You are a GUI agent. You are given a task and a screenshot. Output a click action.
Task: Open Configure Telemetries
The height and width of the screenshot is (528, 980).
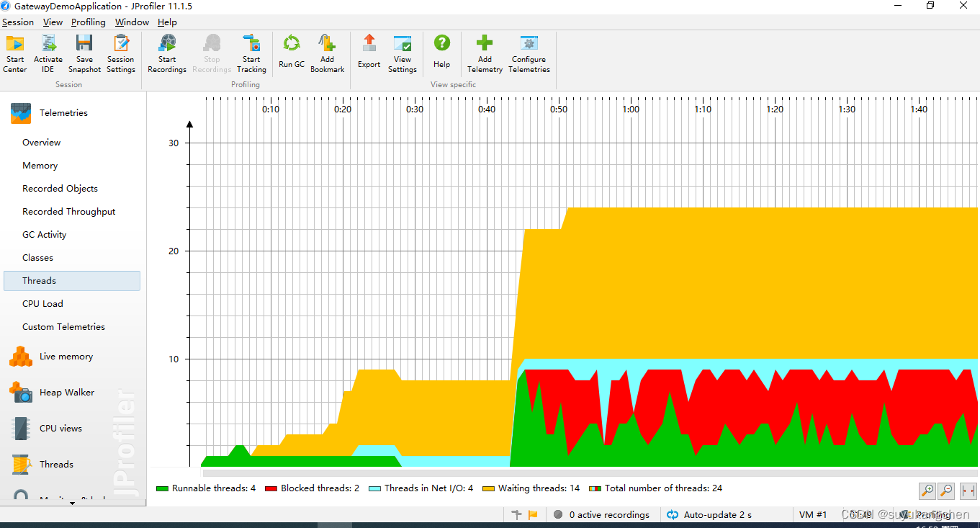[529, 54]
